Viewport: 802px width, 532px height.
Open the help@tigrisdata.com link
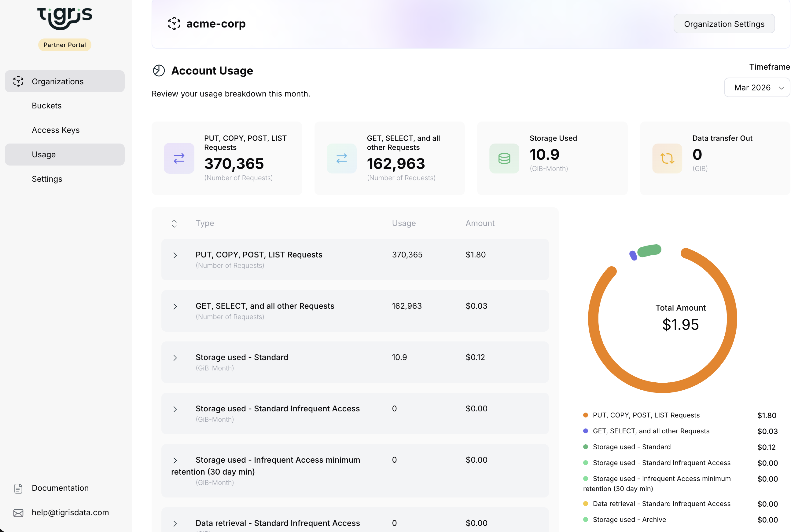click(70, 512)
